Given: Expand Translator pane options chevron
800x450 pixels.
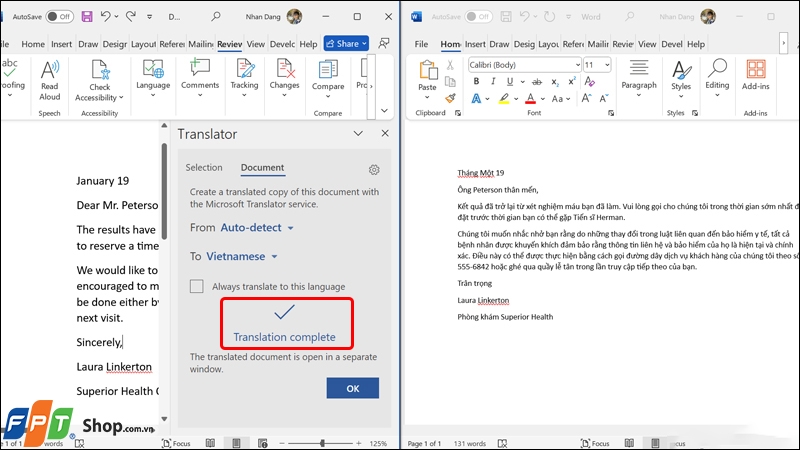Looking at the screenshot, I should point(358,134).
